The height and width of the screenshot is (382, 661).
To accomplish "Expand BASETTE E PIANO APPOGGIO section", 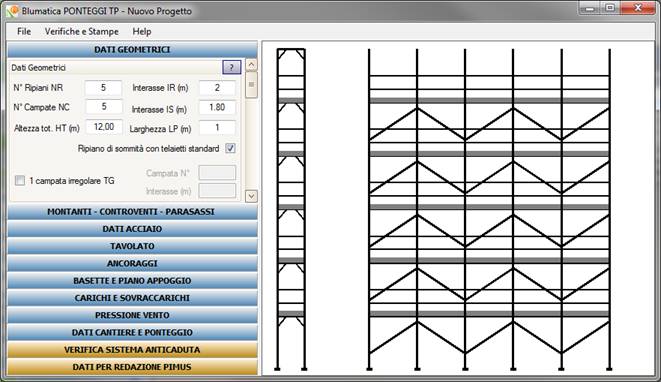I will point(132,281).
